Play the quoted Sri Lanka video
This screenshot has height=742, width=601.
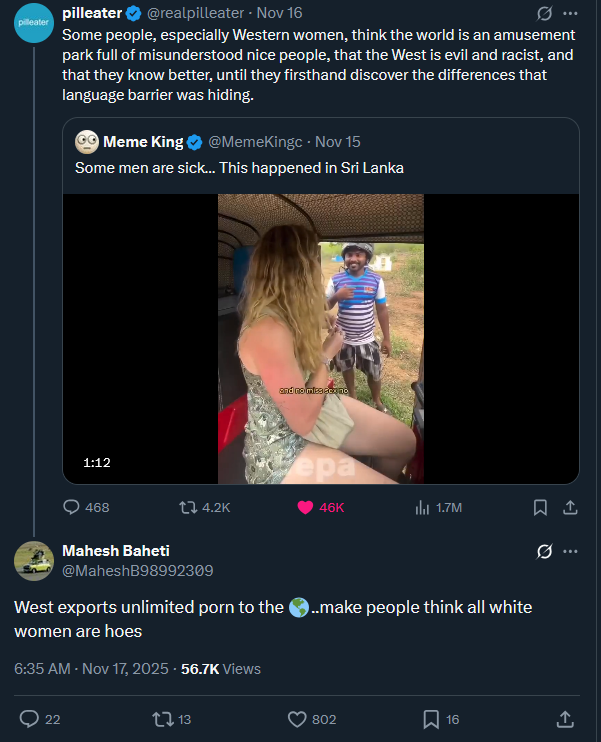point(321,338)
